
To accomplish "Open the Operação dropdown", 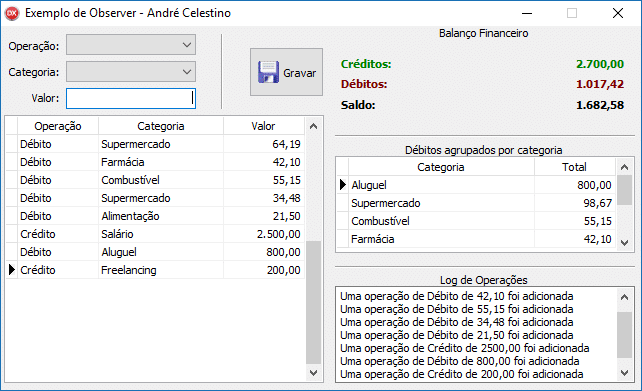I will pyautogui.click(x=131, y=45).
